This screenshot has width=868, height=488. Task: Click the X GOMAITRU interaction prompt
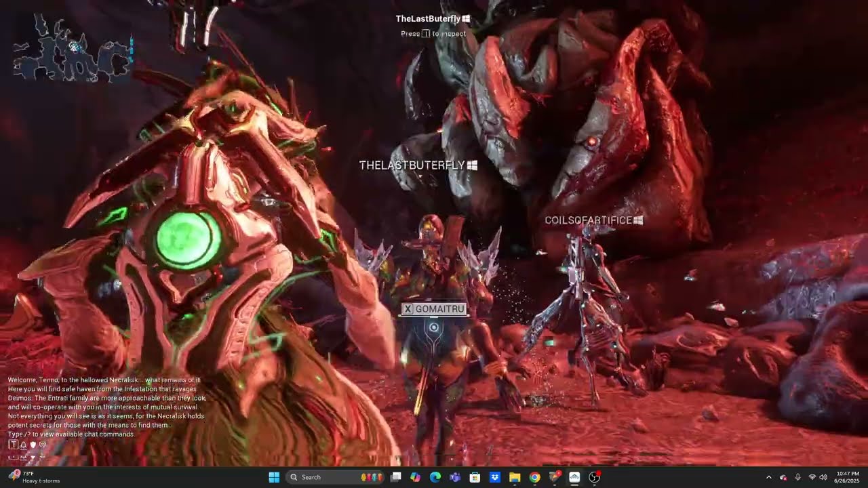click(434, 309)
